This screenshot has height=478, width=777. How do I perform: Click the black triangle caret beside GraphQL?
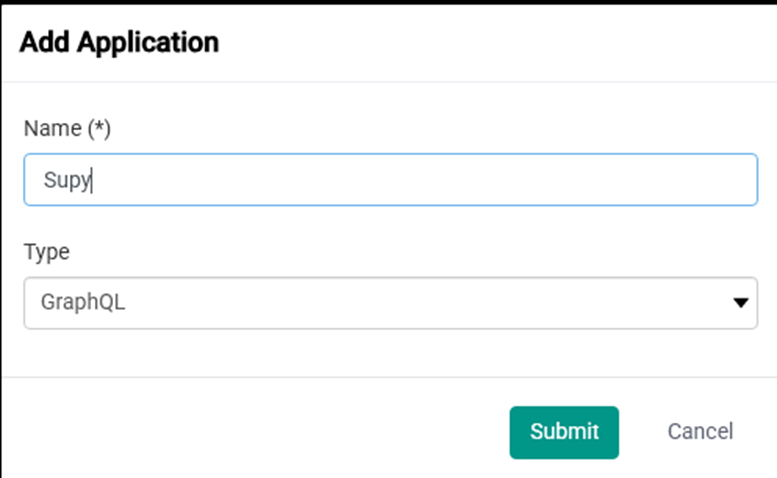(x=740, y=303)
